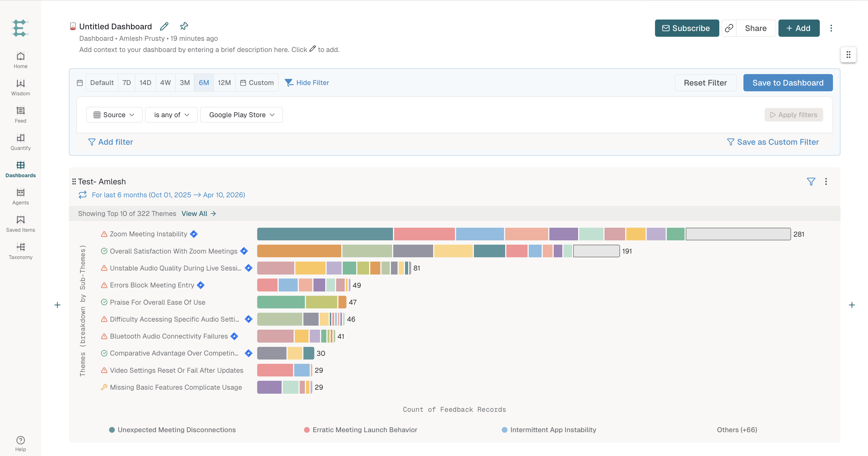Screen dimensions: 868x456
Task: Open the Test- Amlesh widget kebab menu
Action: pyautogui.click(x=826, y=182)
